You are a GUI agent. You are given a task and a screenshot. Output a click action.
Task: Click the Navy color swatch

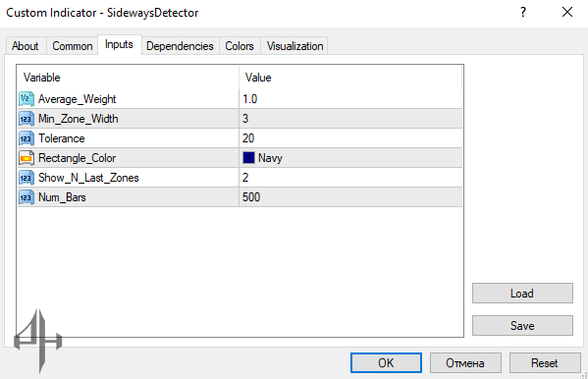tap(248, 158)
